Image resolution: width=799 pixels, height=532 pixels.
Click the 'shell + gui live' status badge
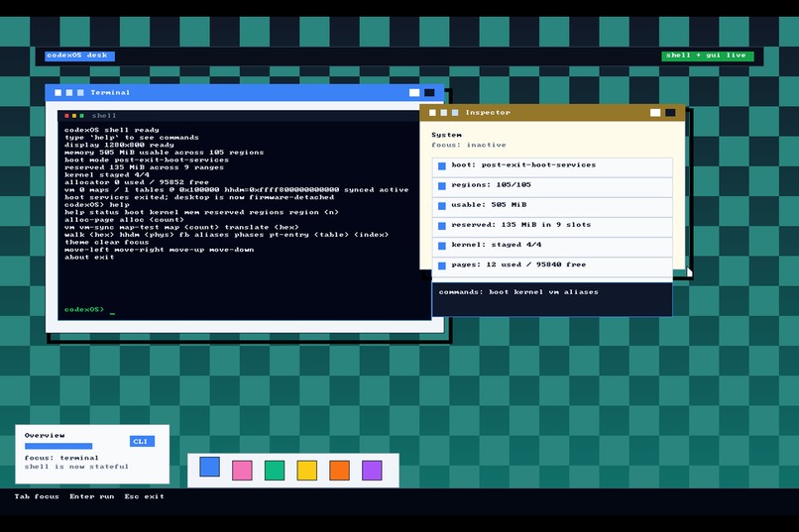click(x=707, y=55)
